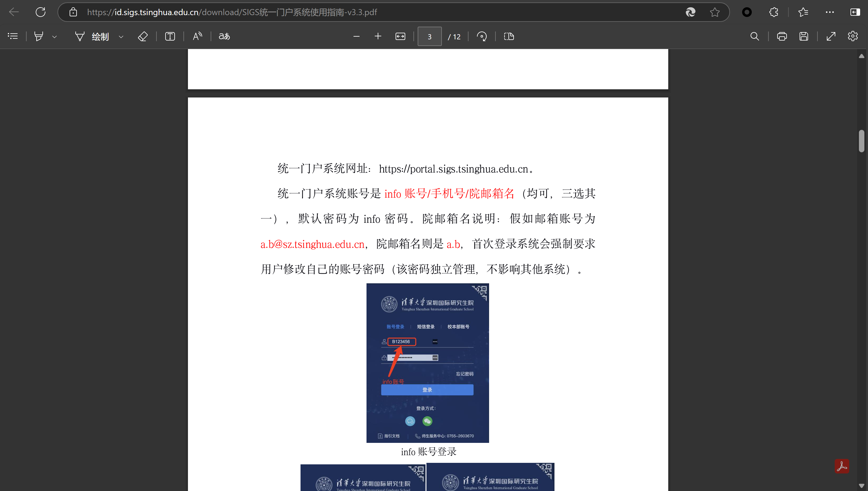Click the info 账号登录 caption
868x491 pixels.
coord(429,452)
